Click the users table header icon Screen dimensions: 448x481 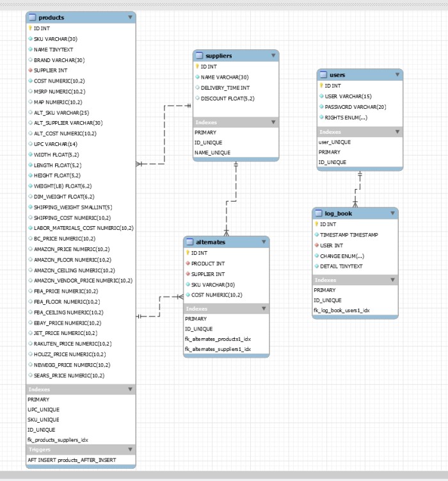tap(323, 75)
